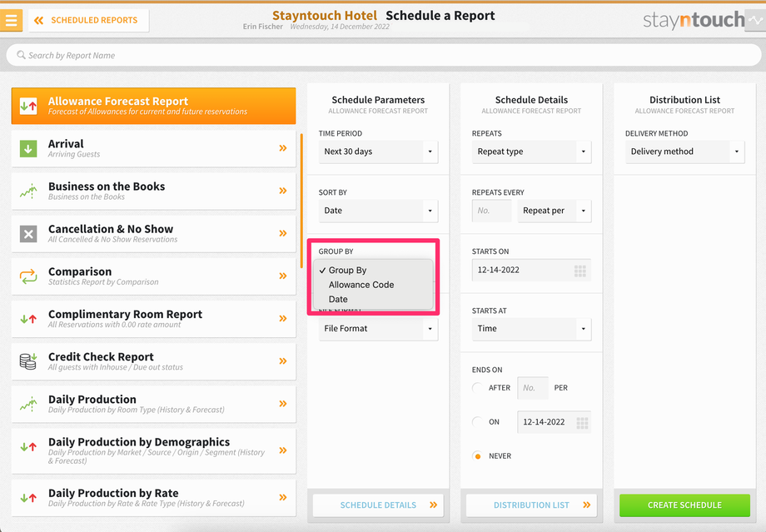Click the staynTouch logo

(x=694, y=20)
